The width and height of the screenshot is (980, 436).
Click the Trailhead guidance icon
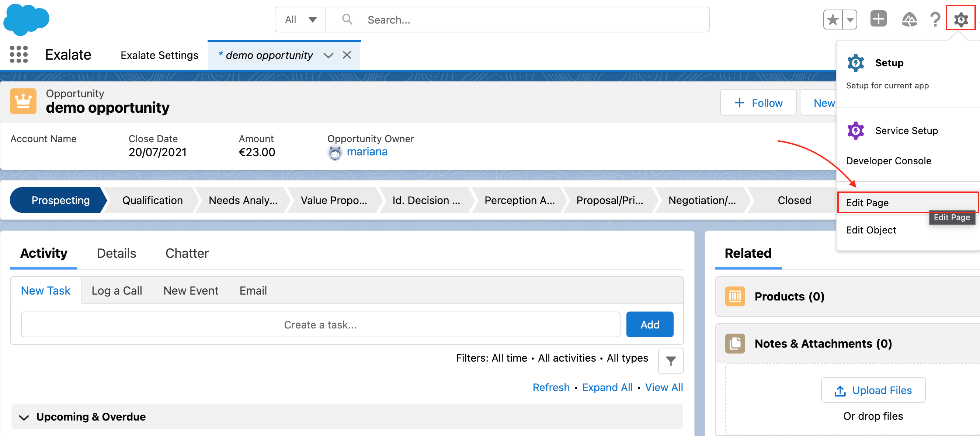pos(909,20)
